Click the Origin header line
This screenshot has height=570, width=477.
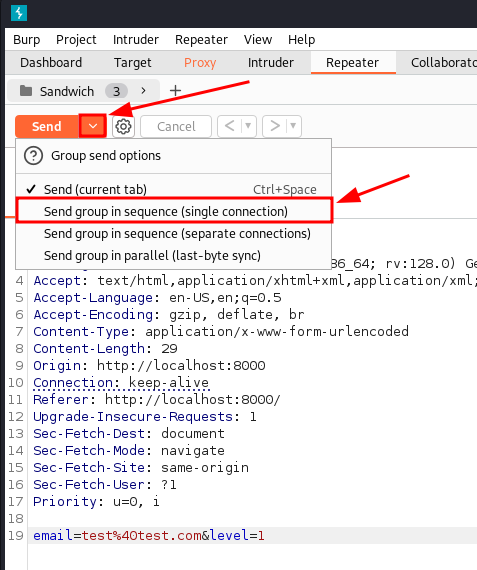click(x=149, y=365)
